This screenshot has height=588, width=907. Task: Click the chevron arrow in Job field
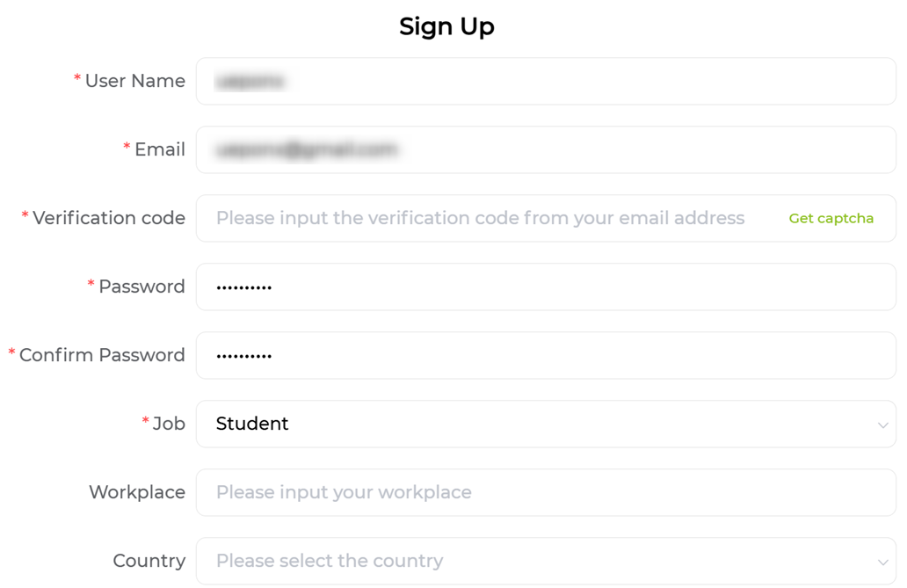coord(882,425)
